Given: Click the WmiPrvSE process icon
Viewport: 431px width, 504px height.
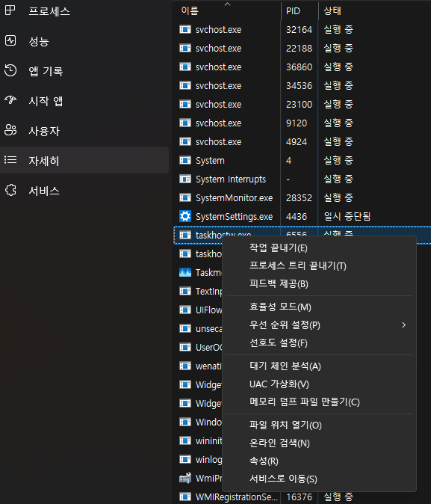Looking at the screenshot, I should pos(185,479).
